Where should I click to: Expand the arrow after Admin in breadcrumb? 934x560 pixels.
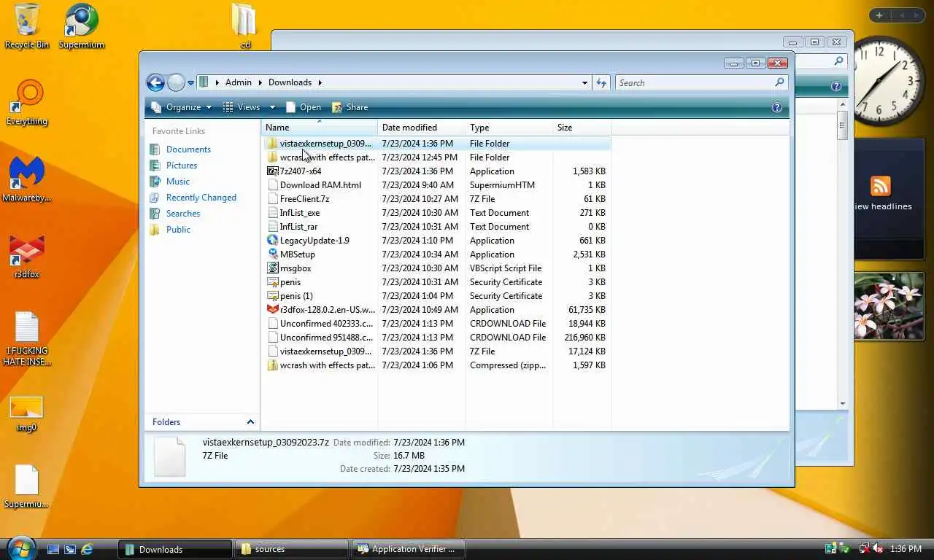260,82
